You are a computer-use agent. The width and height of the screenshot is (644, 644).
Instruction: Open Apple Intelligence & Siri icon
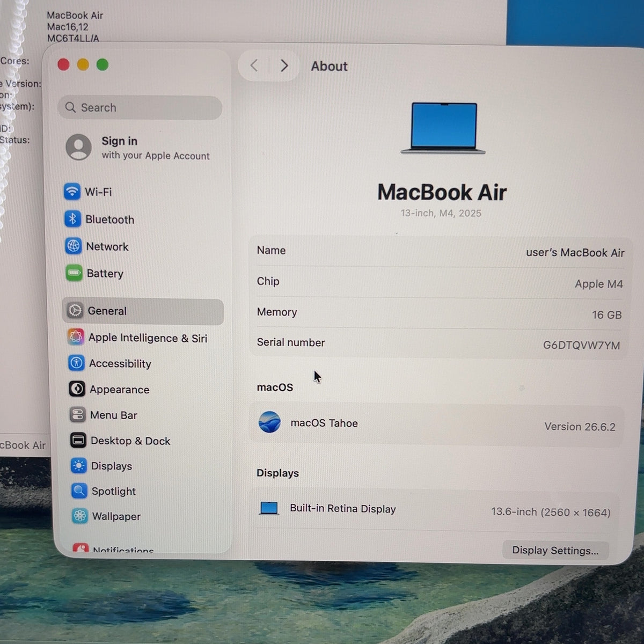[x=76, y=337]
